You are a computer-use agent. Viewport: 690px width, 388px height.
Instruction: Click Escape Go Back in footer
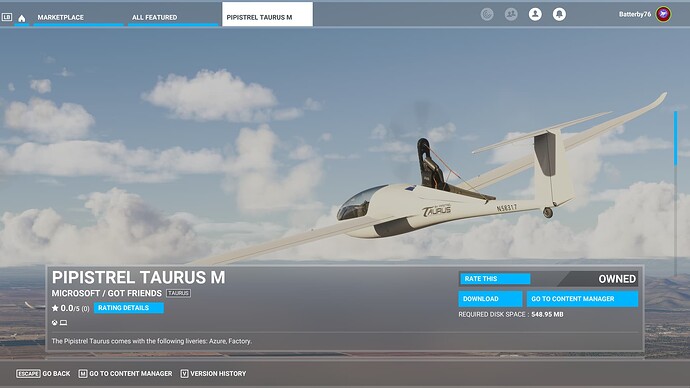click(x=43, y=373)
